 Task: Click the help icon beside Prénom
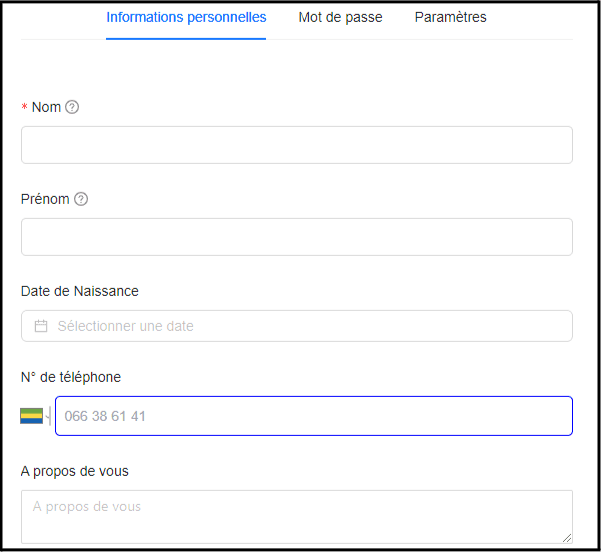(x=81, y=199)
